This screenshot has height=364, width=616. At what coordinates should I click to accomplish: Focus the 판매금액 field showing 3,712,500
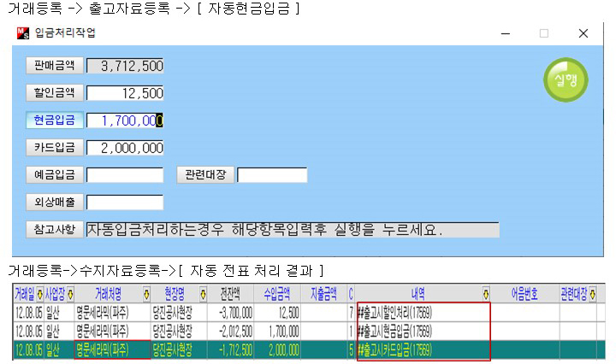tap(125, 66)
